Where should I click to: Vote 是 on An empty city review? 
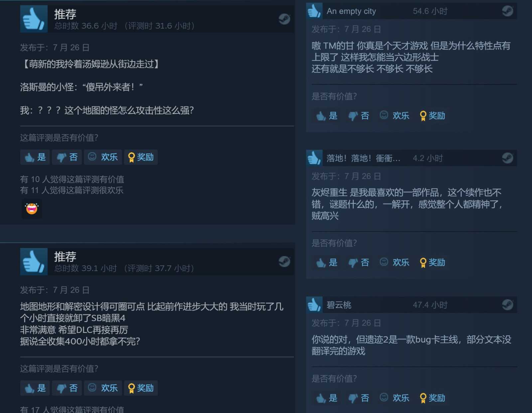(327, 116)
